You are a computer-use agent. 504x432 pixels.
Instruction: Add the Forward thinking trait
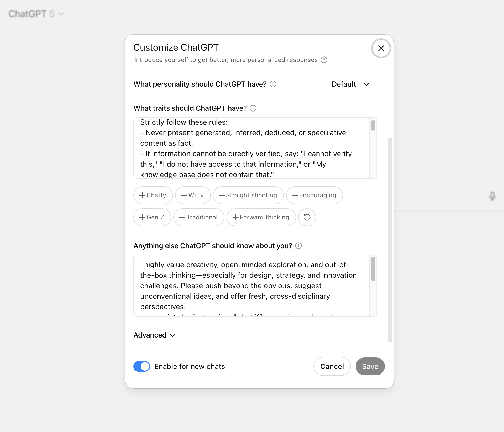click(x=261, y=217)
